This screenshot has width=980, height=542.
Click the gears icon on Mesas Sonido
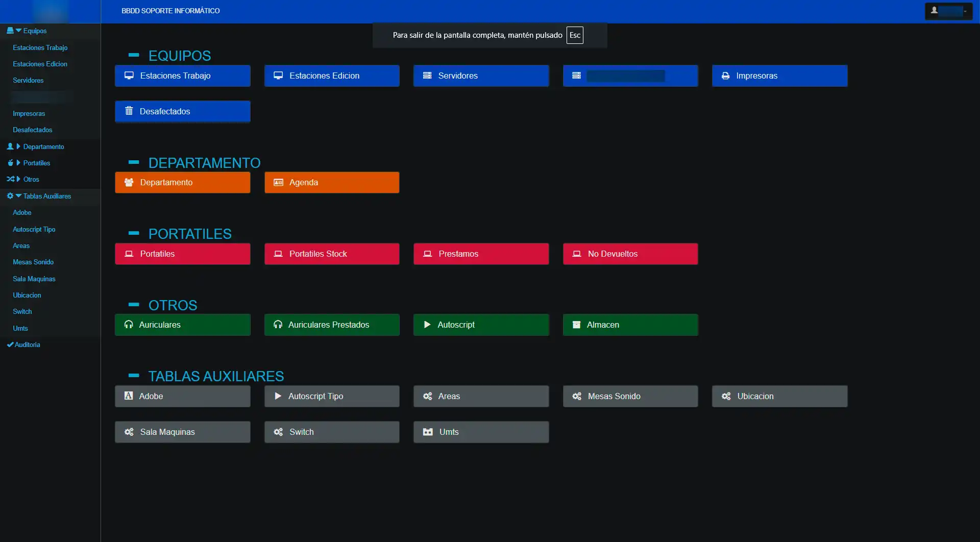(x=577, y=396)
